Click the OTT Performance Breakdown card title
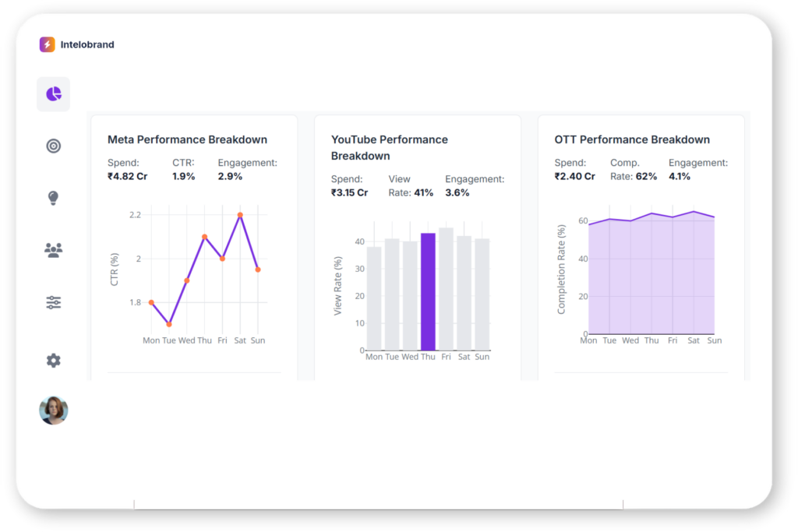Image resolution: width=798 pixels, height=532 pixels. click(632, 139)
